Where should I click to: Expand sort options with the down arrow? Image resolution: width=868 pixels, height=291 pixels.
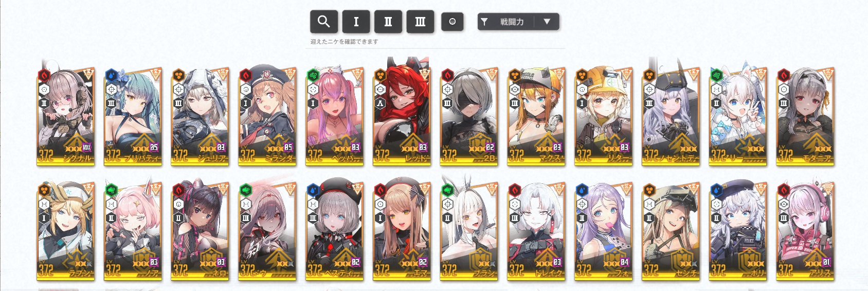point(547,22)
